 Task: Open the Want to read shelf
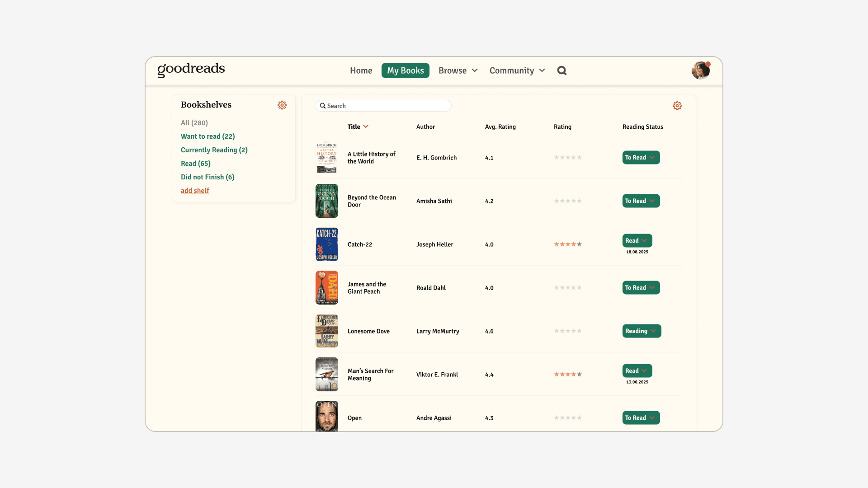point(208,136)
